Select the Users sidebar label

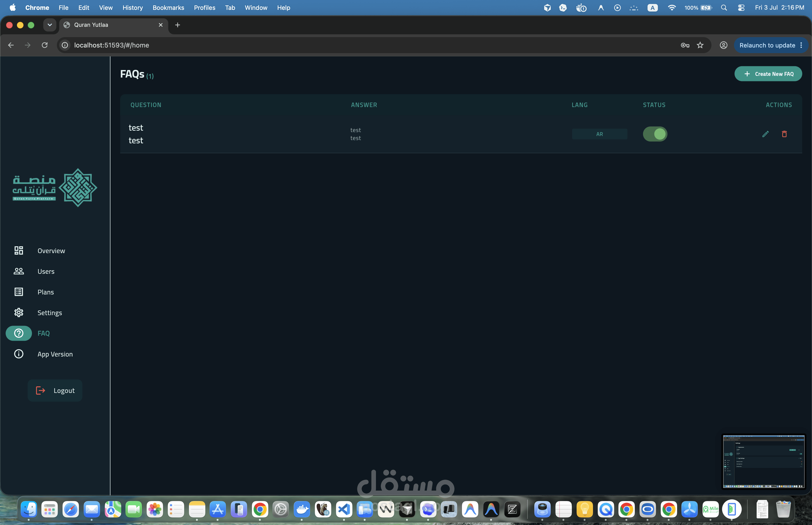point(46,271)
